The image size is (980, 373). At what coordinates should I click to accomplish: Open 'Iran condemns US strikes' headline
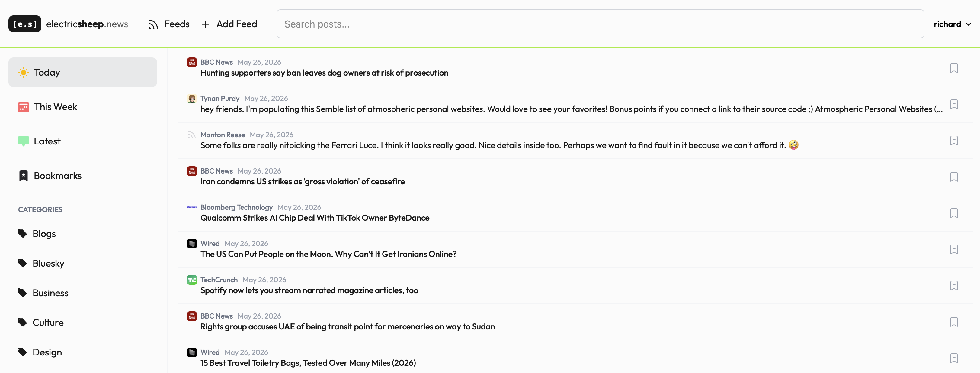point(303,182)
